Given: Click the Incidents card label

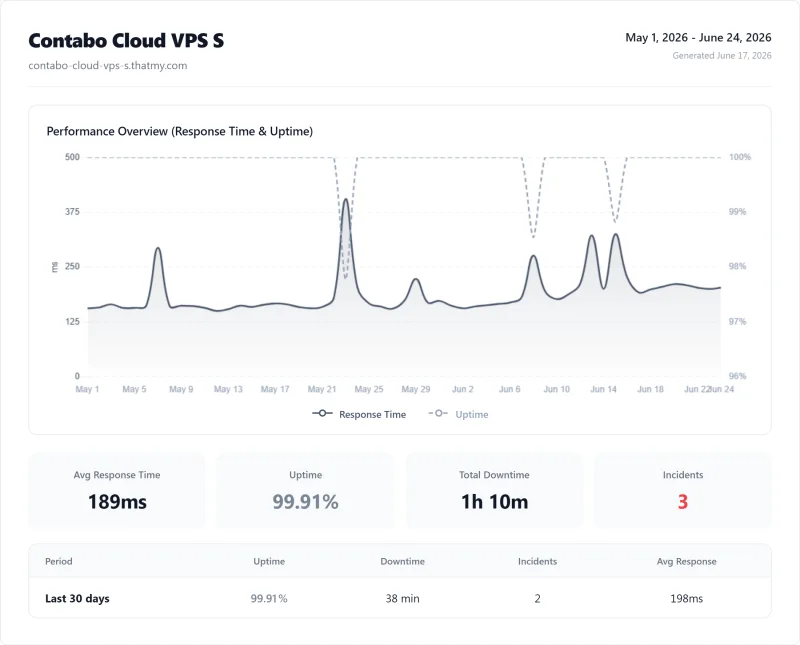Looking at the screenshot, I should [x=683, y=475].
